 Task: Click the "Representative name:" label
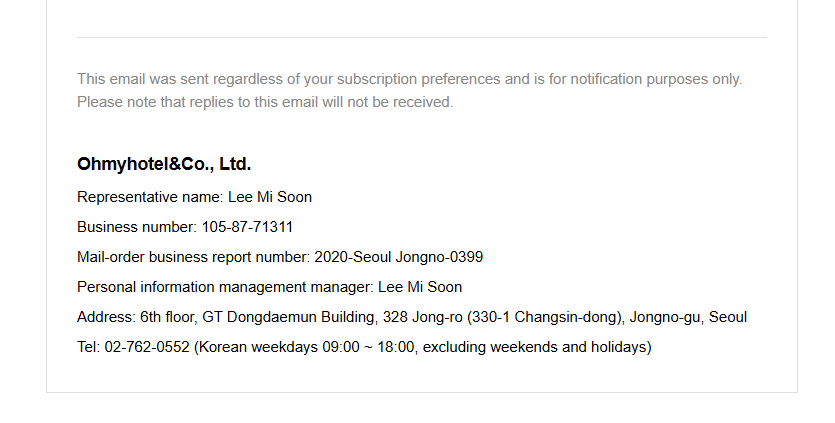[150, 197]
